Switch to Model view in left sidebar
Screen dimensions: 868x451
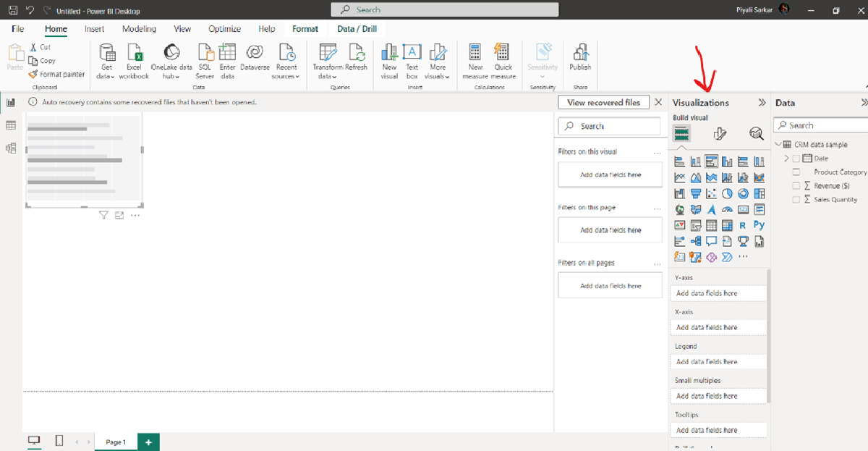(x=11, y=148)
